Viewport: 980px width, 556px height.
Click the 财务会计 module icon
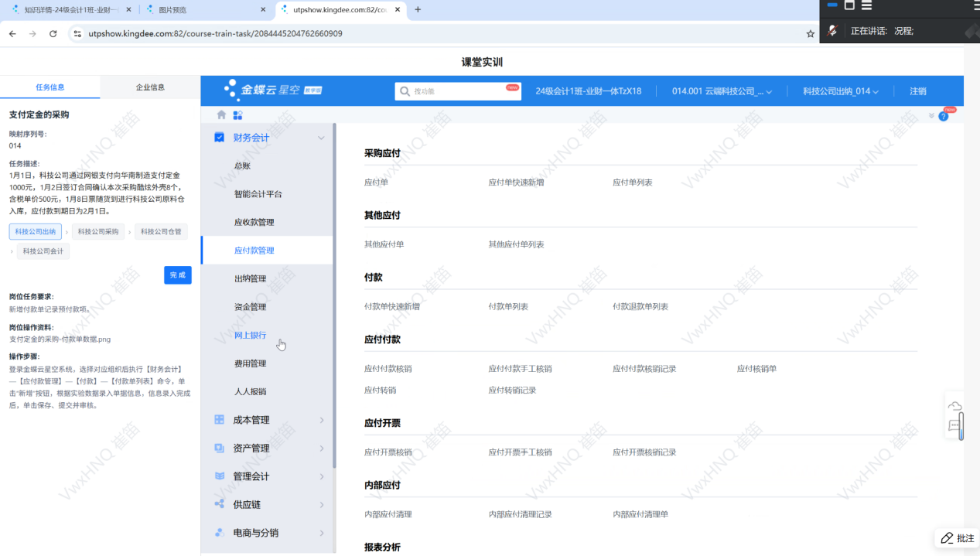tap(220, 138)
